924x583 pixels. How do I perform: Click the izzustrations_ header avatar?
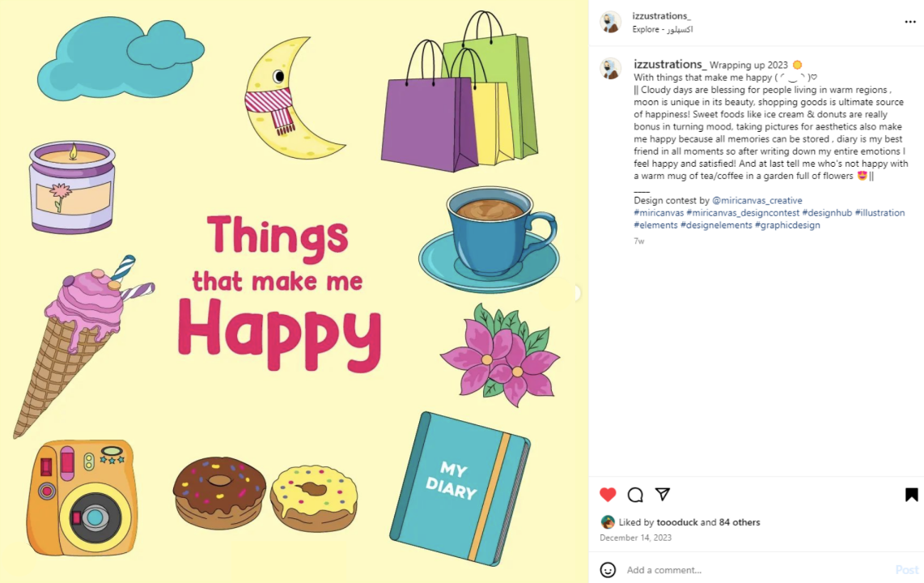610,23
